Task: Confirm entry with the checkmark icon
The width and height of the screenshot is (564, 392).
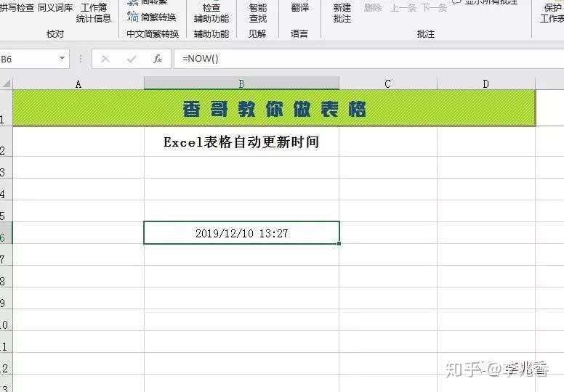Action: [x=132, y=59]
